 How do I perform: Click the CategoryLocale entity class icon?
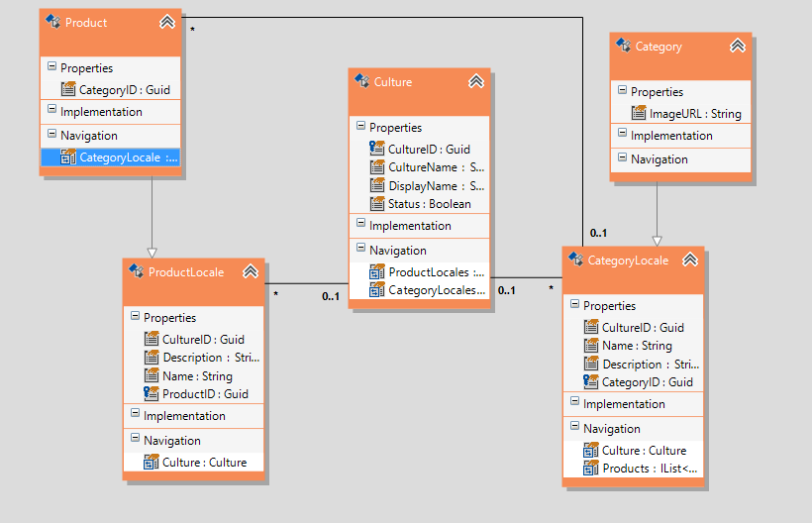click(575, 260)
